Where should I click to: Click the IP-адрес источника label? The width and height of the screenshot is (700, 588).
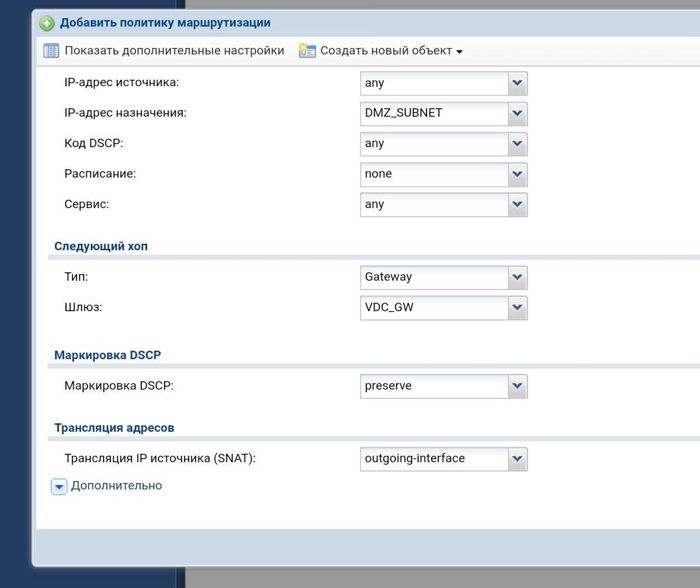pyautogui.click(x=121, y=82)
